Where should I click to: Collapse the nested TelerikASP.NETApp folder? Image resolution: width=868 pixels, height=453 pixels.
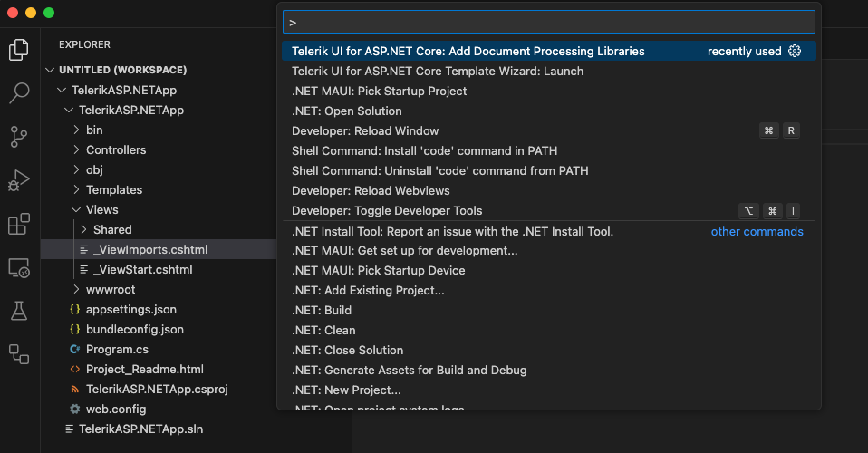pos(69,110)
